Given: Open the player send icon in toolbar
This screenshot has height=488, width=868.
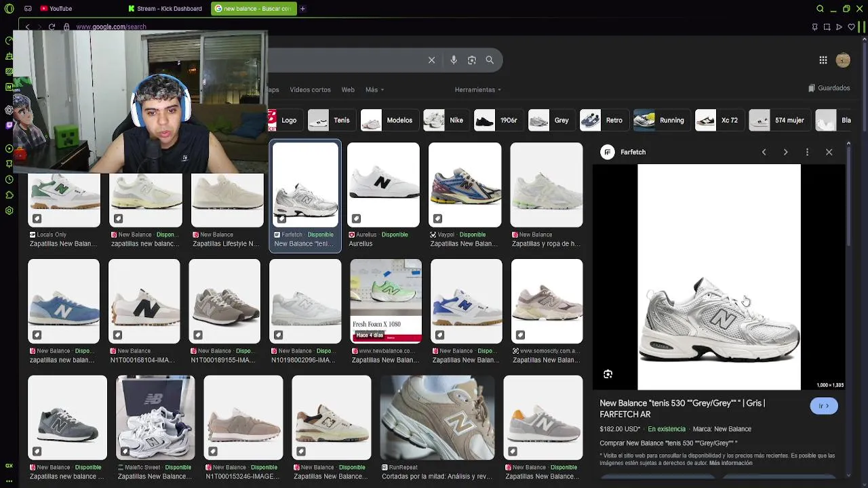Looking at the screenshot, I should click(x=839, y=27).
